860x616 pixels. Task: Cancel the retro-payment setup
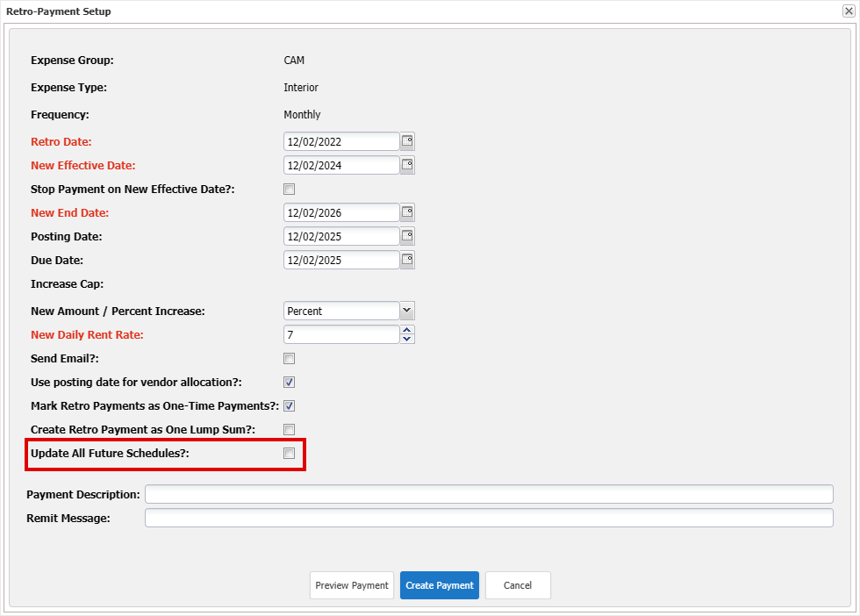click(518, 585)
